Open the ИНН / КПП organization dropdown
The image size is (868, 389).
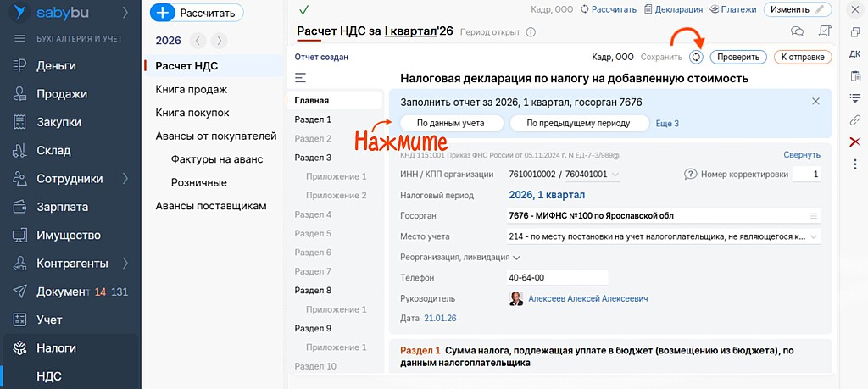(x=615, y=175)
